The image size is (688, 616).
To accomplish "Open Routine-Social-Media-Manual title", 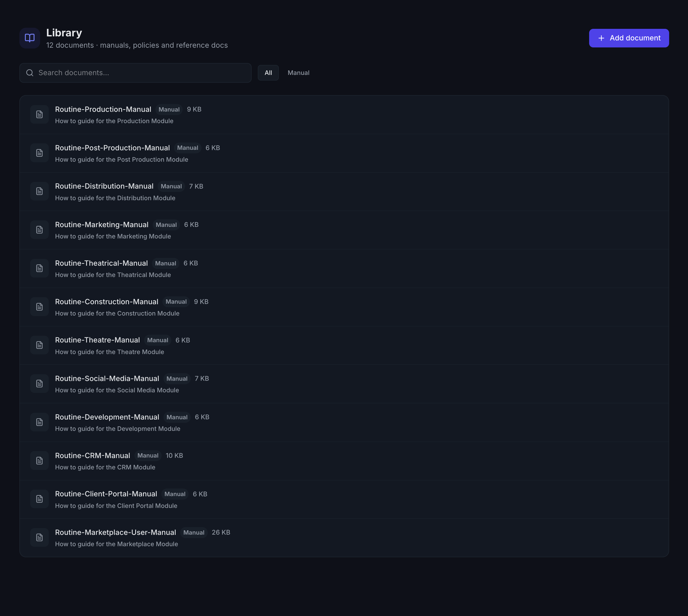I will pyautogui.click(x=107, y=379).
